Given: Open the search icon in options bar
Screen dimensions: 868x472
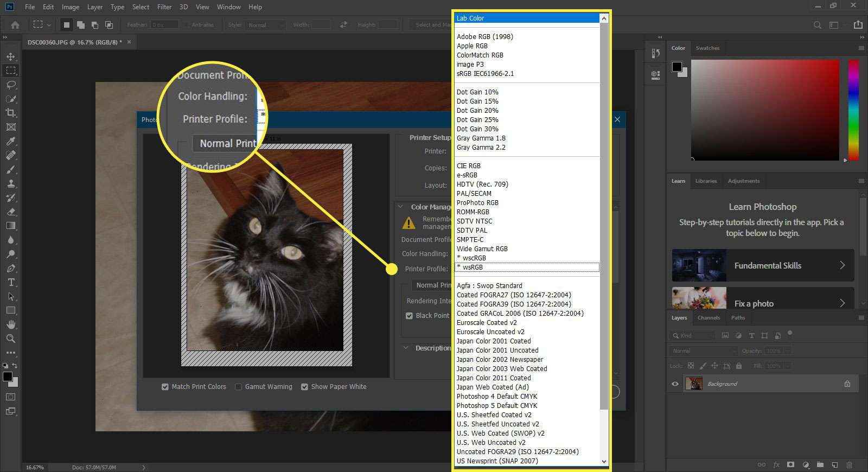Looking at the screenshot, I should click(817, 24).
